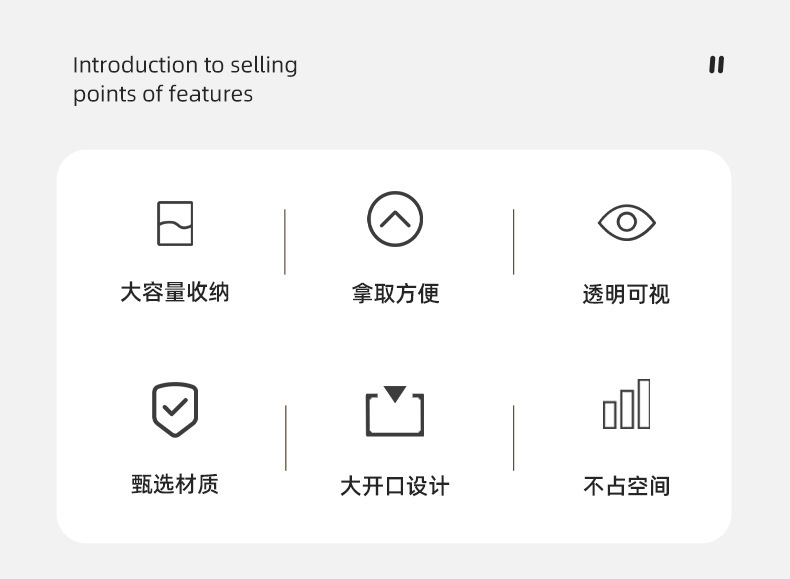Click the circled up-chevron icon
790x579 pixels.
coord(395,219)
